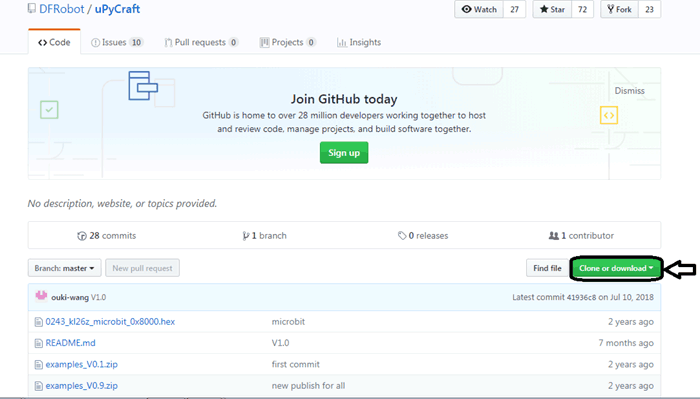Open the uPyCraft repository link
The height and width of the screenshot is (399, 700).
point(117,9)
